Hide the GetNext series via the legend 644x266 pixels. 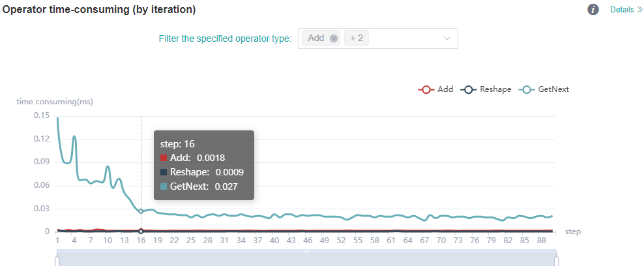tap(544, 89)
